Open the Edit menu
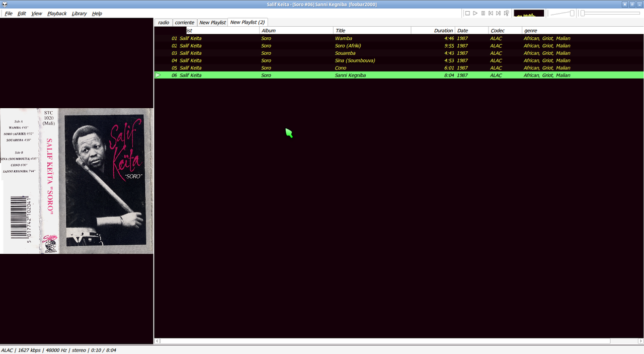The width and height of the screenshot is (644, 354). [x=22, y=14]
